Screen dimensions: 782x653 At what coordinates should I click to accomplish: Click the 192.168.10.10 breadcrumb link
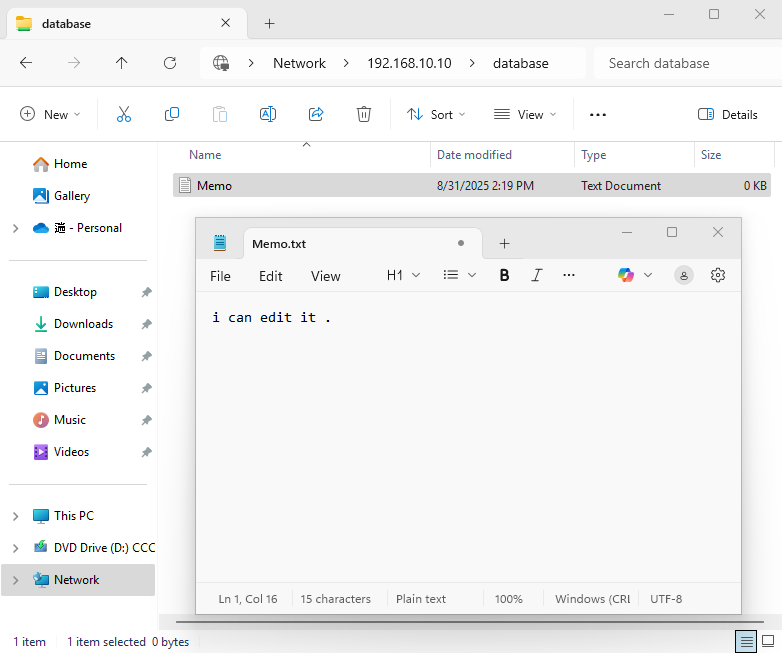click(409, 63)
